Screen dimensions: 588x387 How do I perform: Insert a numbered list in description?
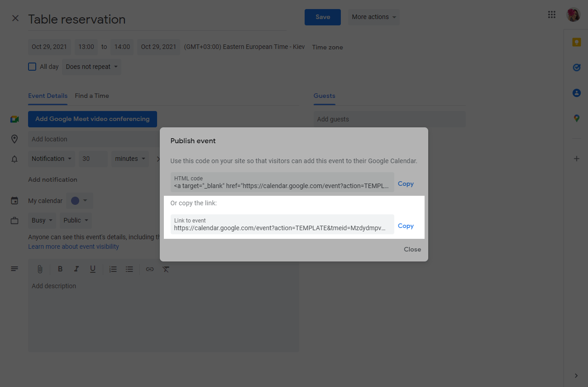(113, 269)
